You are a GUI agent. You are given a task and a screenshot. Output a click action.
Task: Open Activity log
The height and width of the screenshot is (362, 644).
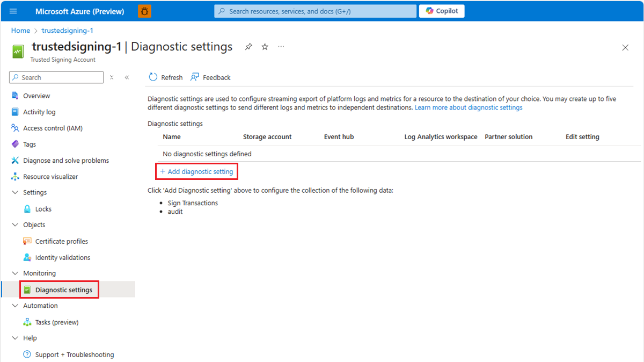(x=39, y=112)
